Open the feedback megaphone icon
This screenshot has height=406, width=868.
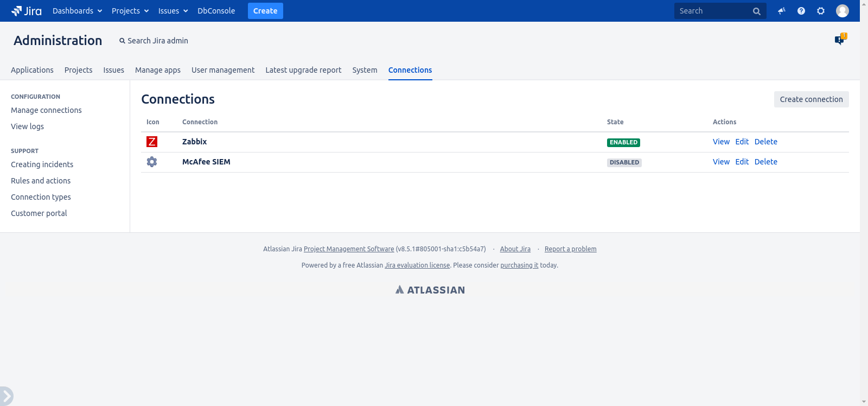782,11
